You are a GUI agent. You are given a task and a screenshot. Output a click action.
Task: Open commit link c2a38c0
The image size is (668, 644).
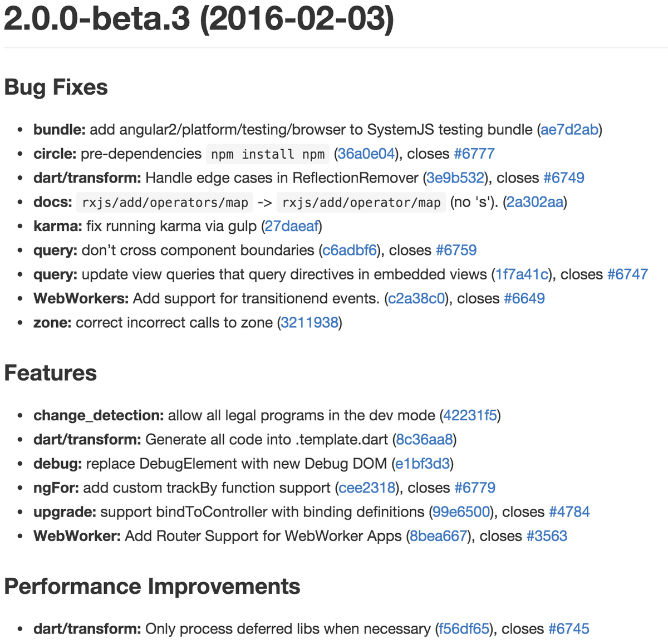tap(417, 298)
